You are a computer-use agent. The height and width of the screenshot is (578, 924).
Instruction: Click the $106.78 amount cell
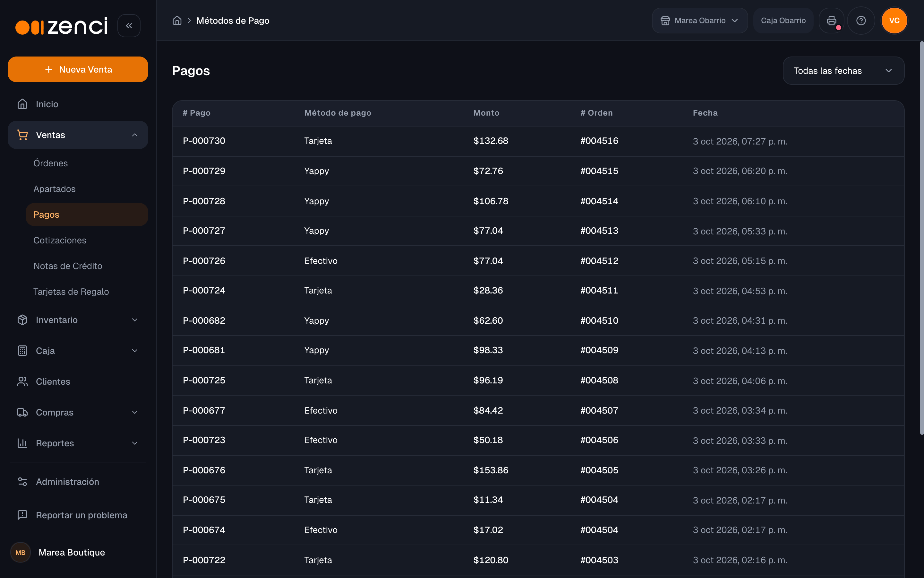point(491,201)
